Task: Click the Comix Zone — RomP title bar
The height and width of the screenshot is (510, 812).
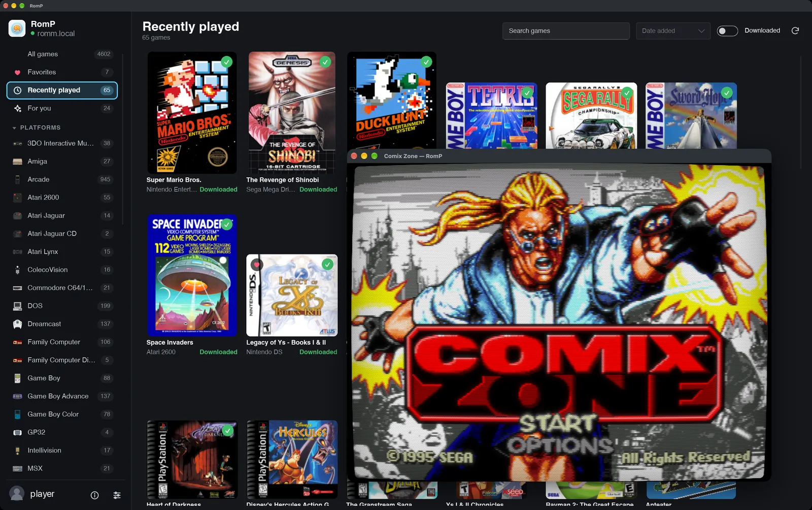Action: point(559,156)
